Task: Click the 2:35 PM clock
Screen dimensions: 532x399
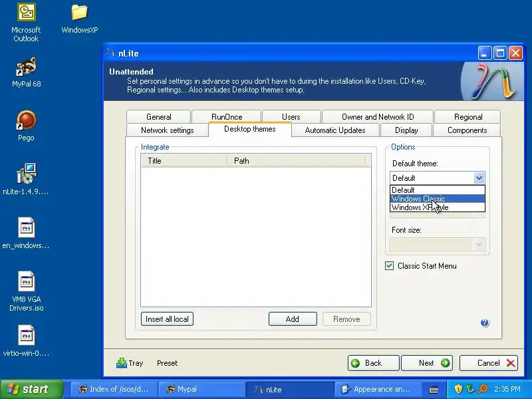Action: [x=507, y=389]
